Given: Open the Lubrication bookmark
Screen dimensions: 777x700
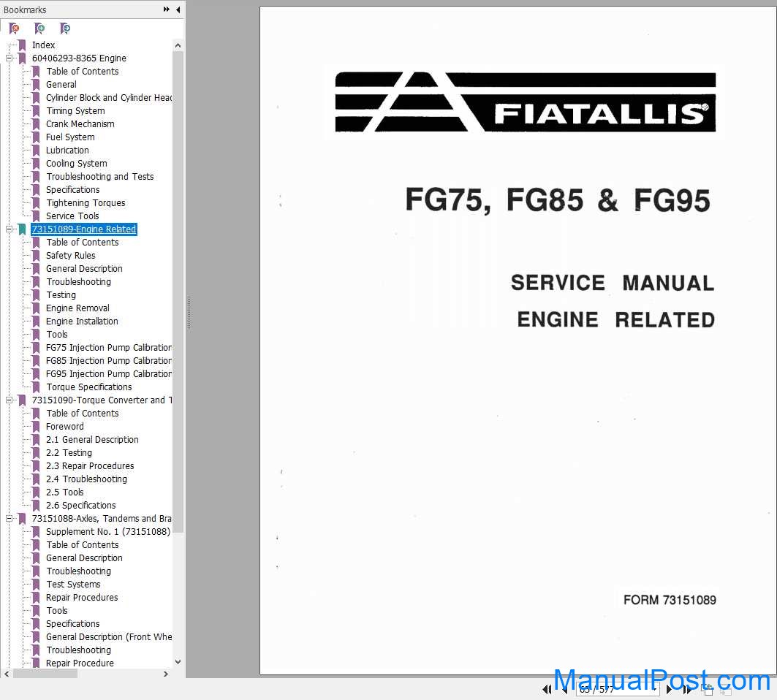Looking at the screenshot, I should tap(67, 150).
